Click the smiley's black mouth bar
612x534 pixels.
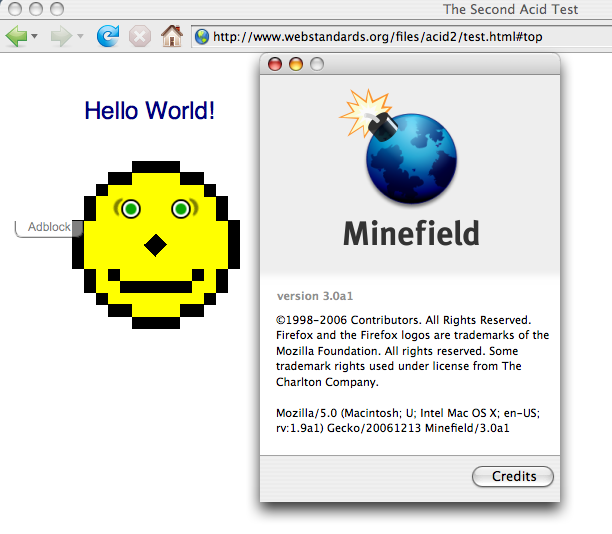pyautogui.click(x=156, y=287)
